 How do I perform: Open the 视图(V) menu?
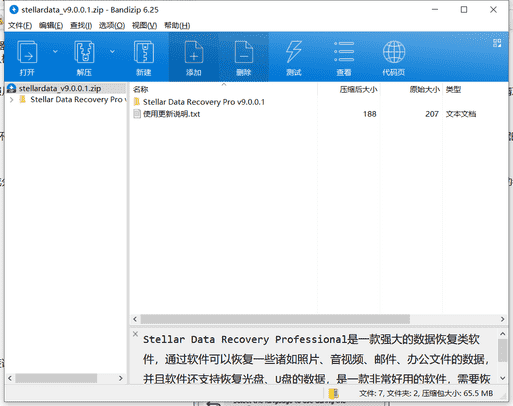coord(144,26)
